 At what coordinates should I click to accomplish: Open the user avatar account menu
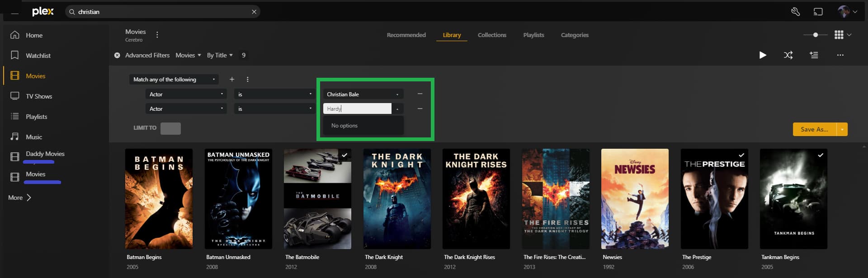pyautogui.click(x=847, y=12)
